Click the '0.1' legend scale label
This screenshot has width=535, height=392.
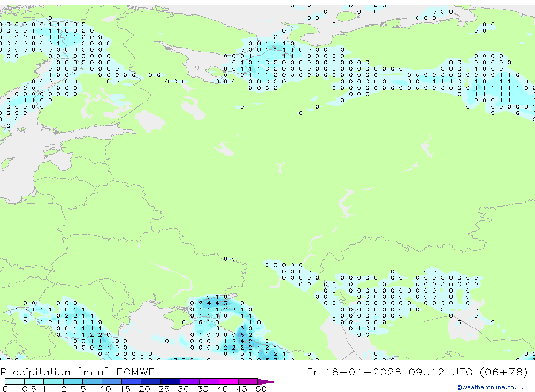coord(9,389)
